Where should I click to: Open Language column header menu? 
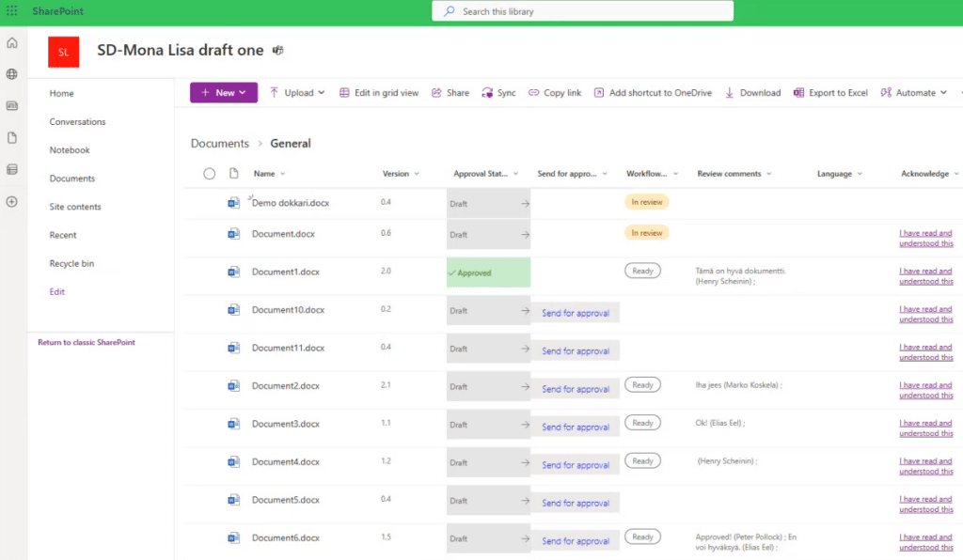pos(840,174)
